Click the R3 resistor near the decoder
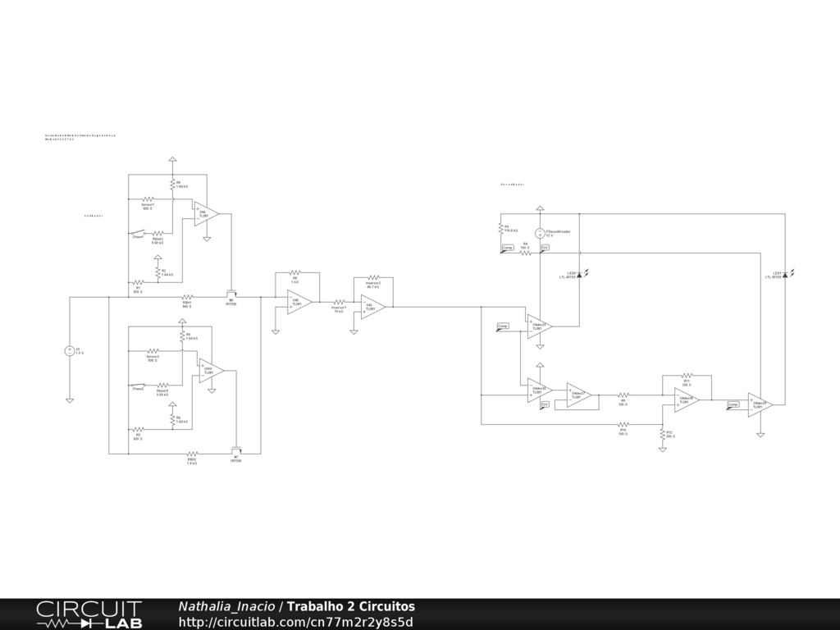Image resolution: width=840 pixels, height=630 pixels. (x=500, y=226)
